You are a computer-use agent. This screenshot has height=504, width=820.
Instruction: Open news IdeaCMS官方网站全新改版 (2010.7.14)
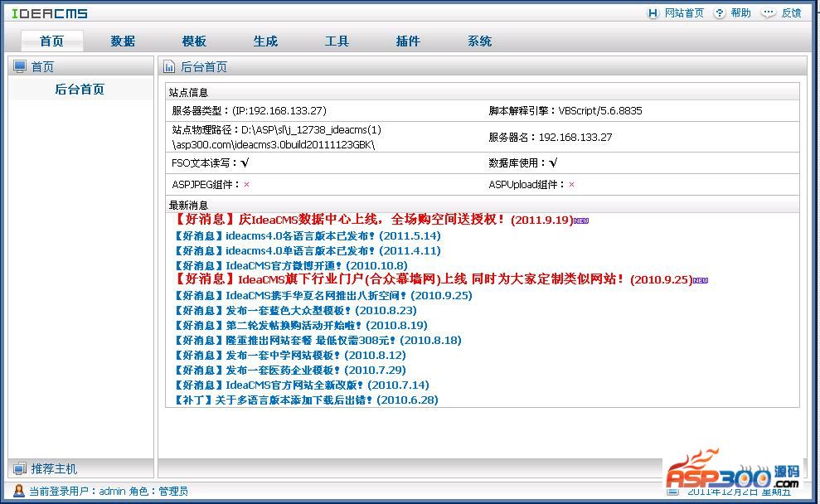tap(301, 385)
